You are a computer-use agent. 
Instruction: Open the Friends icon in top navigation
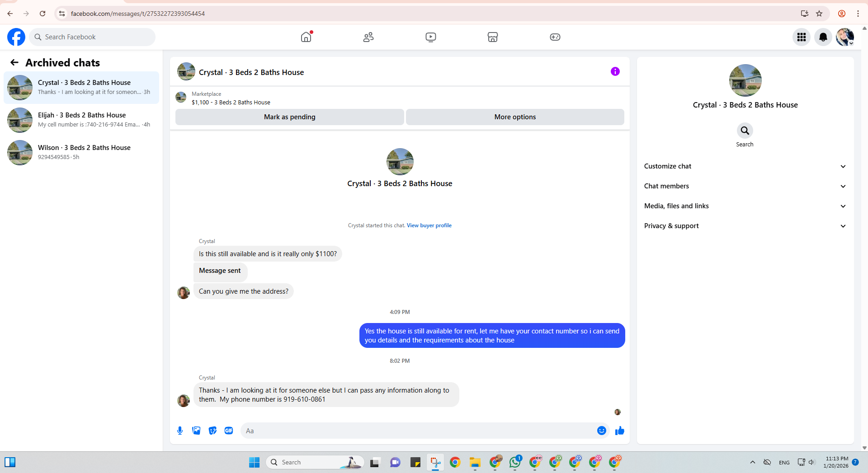pos(368,37)
